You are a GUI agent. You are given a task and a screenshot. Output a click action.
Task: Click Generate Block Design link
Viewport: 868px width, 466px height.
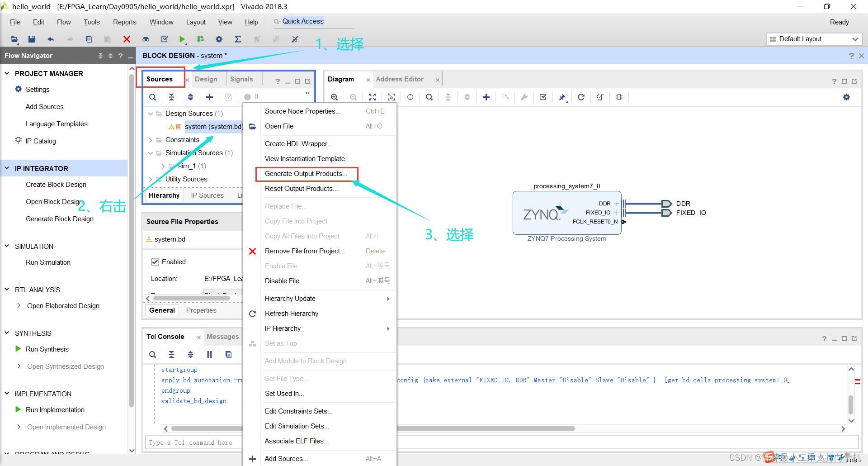60,219
